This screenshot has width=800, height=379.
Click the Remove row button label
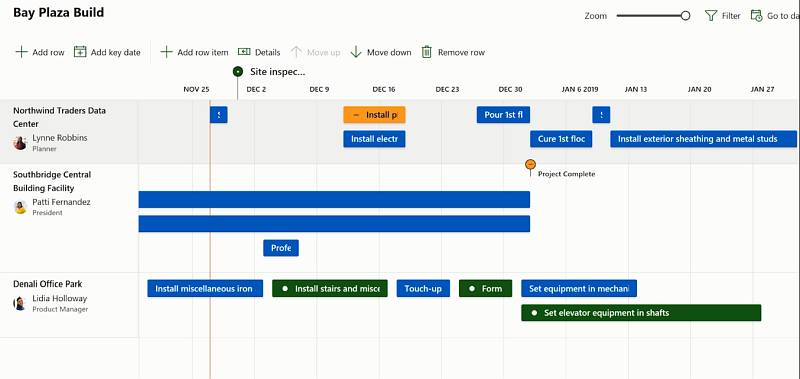pyautogui.click(x=461, y=52)
